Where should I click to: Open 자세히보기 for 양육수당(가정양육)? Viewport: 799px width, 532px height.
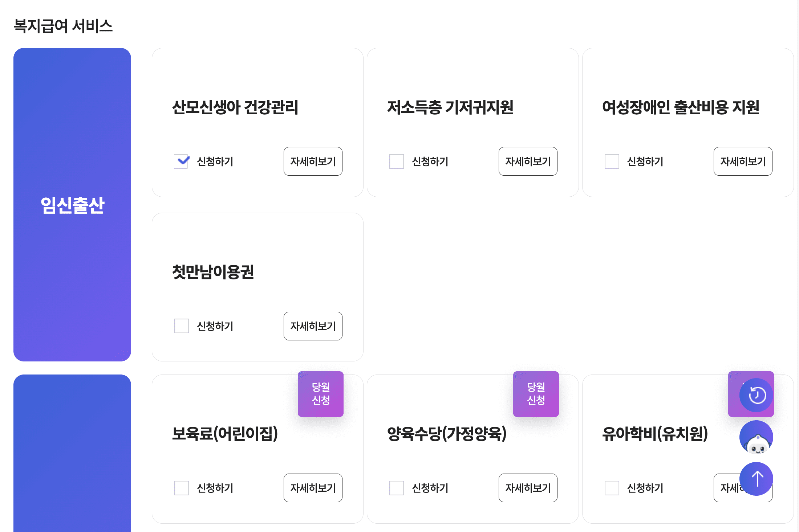(x=528, y=488)
